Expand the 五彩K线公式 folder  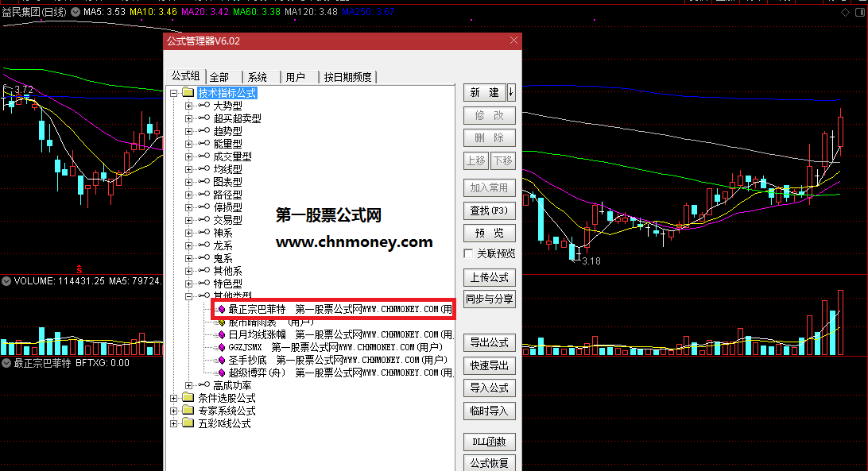(174, 423)
